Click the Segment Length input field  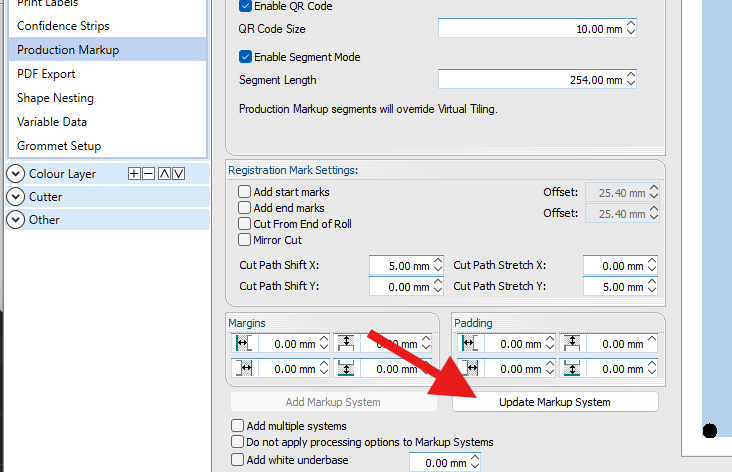(x=532, y=80)
